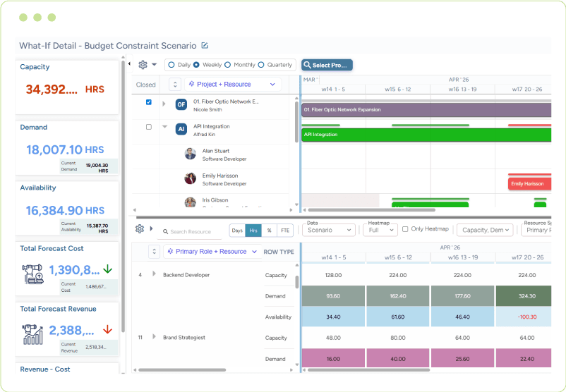Open Alan Stuart's avatar

click(x=191, y=154)
